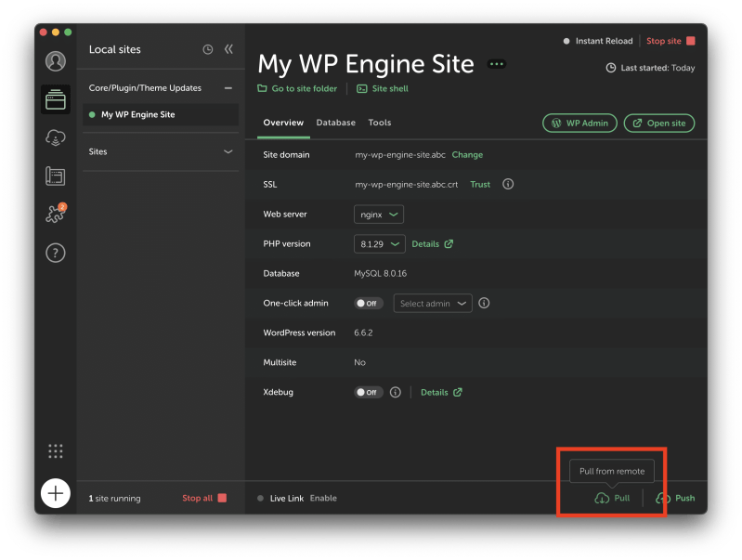
Task: Click Change next to site domain
Action: pos(467,155)
